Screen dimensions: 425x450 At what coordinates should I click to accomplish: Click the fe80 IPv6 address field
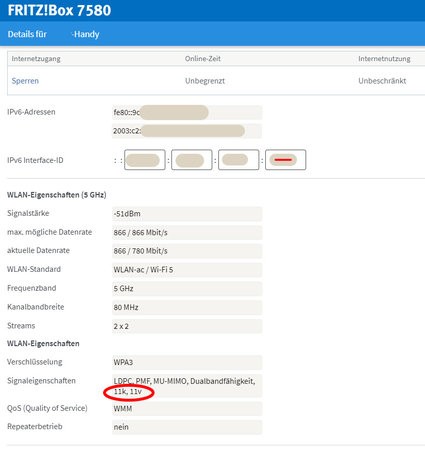click(187, 112)
